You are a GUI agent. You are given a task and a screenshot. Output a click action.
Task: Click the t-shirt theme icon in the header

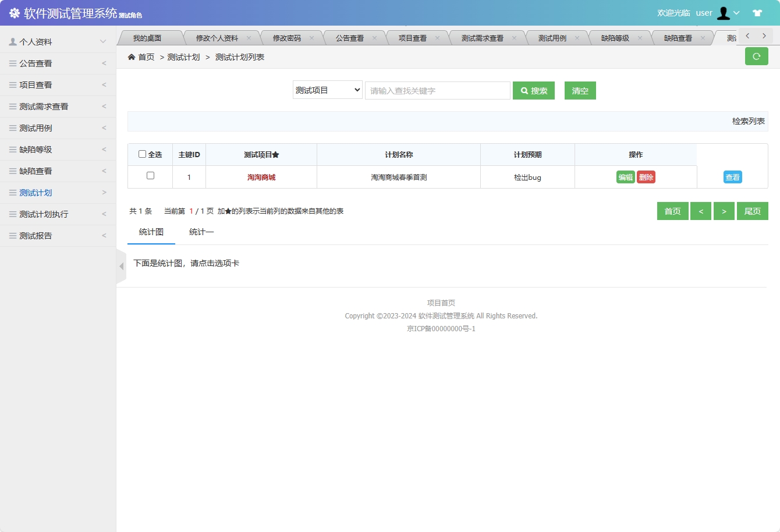[x=757, y=12]
